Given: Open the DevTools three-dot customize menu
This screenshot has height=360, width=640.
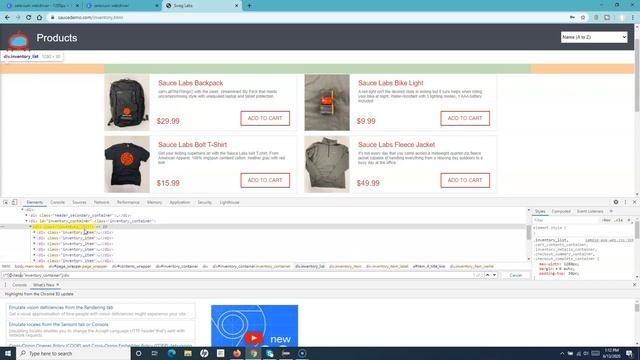Looking at the screenshot, I should point(625,202).
